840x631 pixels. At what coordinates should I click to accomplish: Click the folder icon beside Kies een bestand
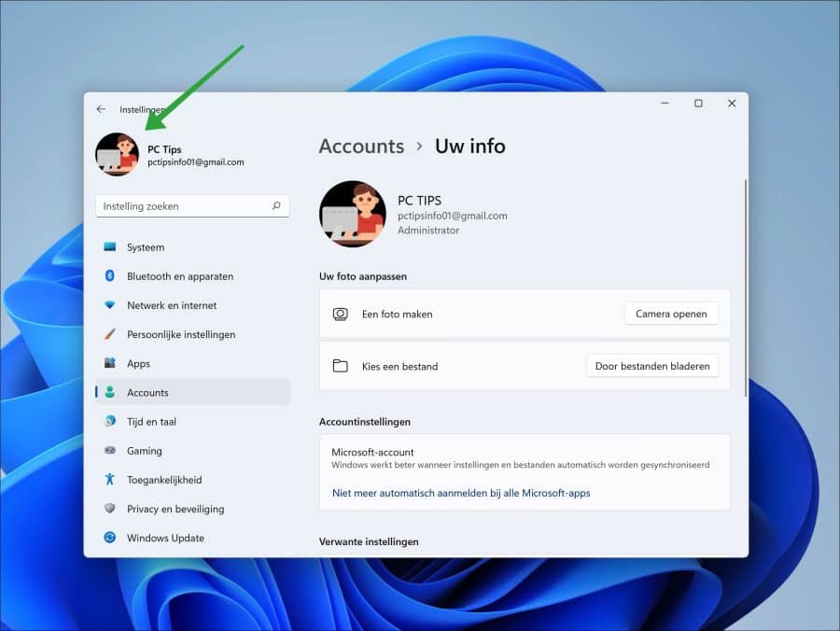click(x=340, y=367)
